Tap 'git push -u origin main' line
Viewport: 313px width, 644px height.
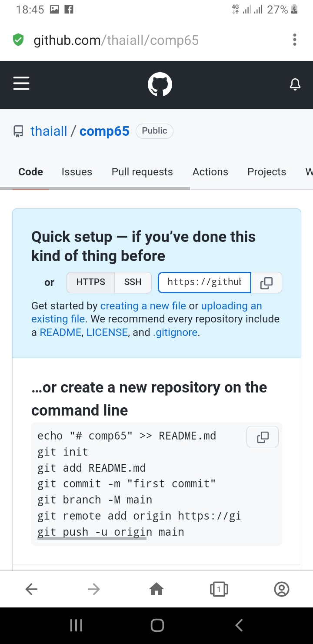[111, 532]
